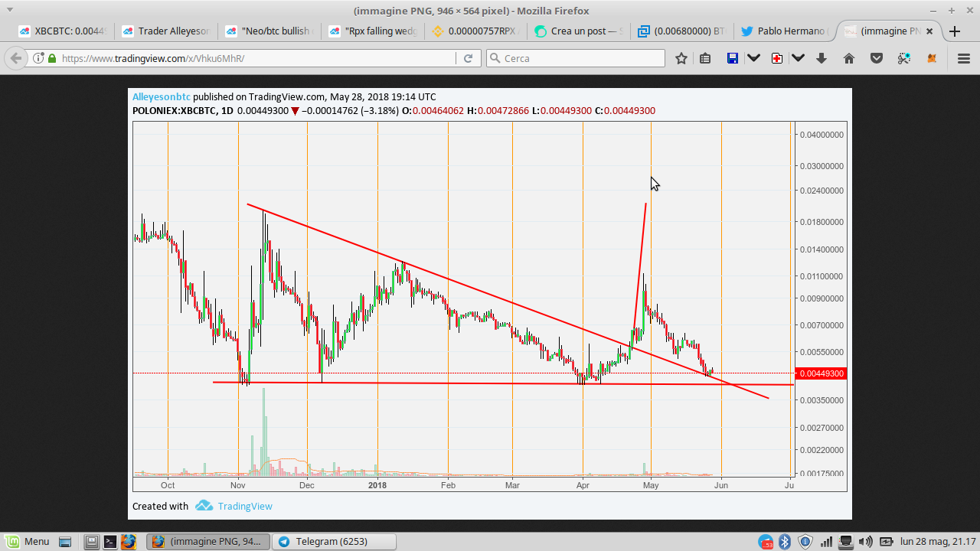Click the XBCBTC chart image
The image size is (980, 551).
pyautogui.click(x=490, y=304)
